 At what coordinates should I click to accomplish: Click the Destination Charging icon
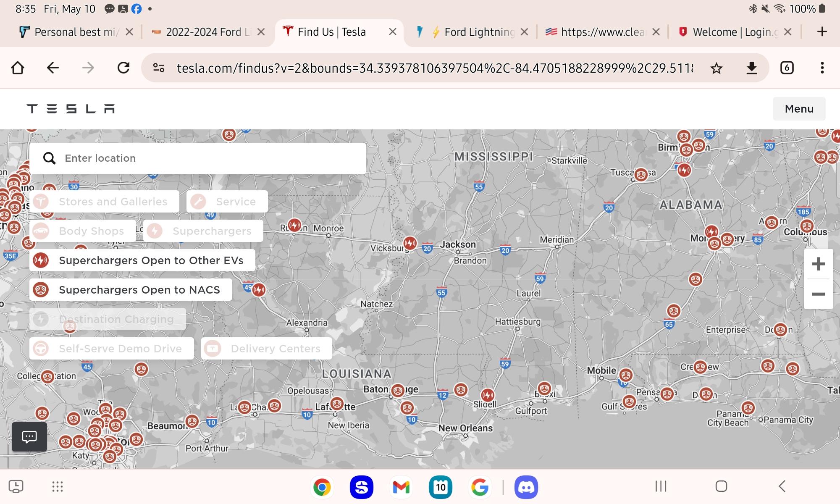41,319
